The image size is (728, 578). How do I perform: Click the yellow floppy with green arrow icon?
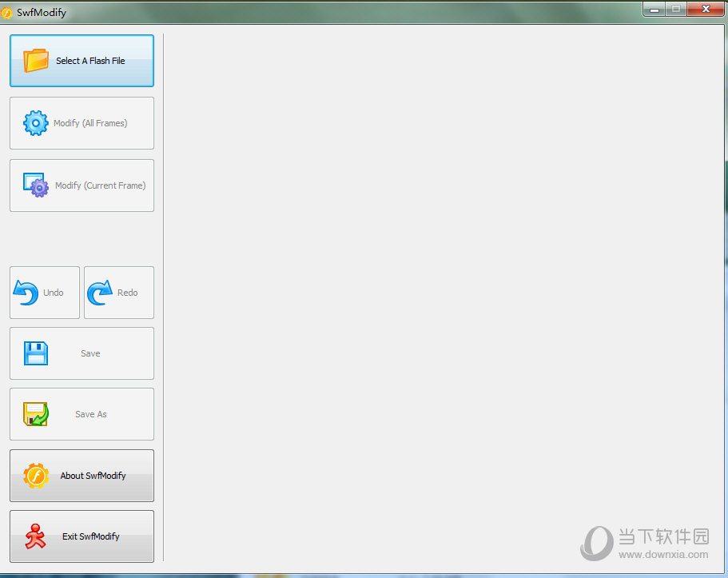click(x=36, y=414)
